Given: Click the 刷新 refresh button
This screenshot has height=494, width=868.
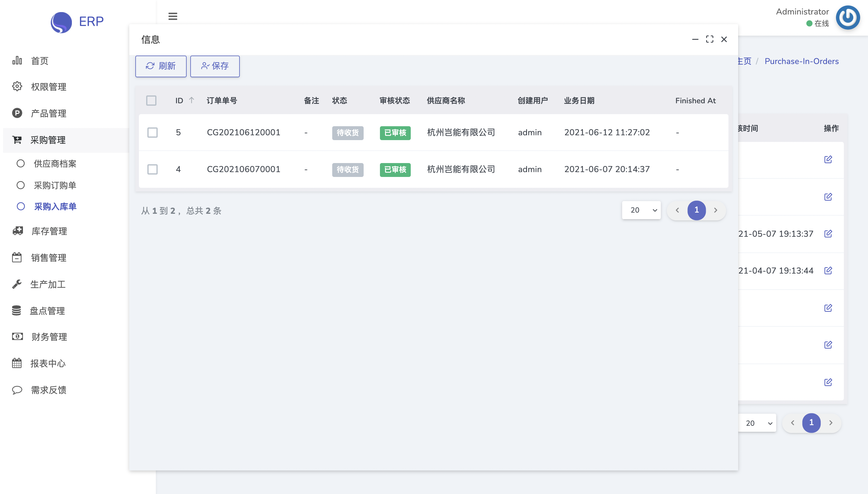Looking at the screenshot, I should 160,66.
